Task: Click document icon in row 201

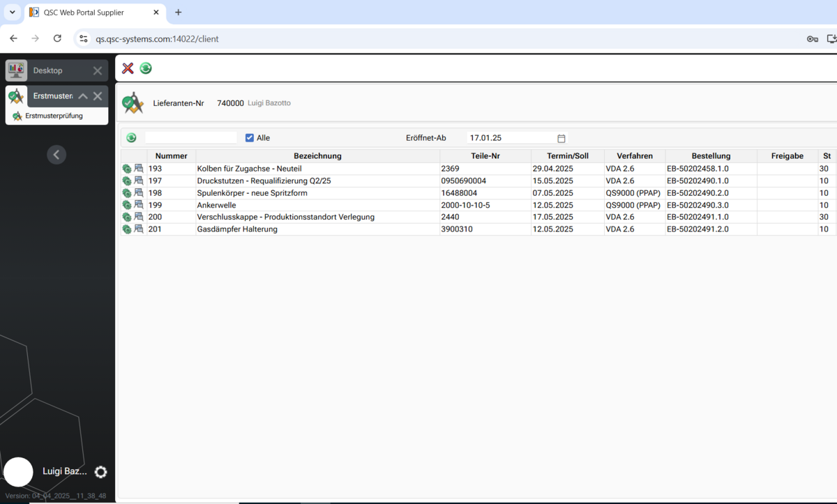Action: [139, 229]
